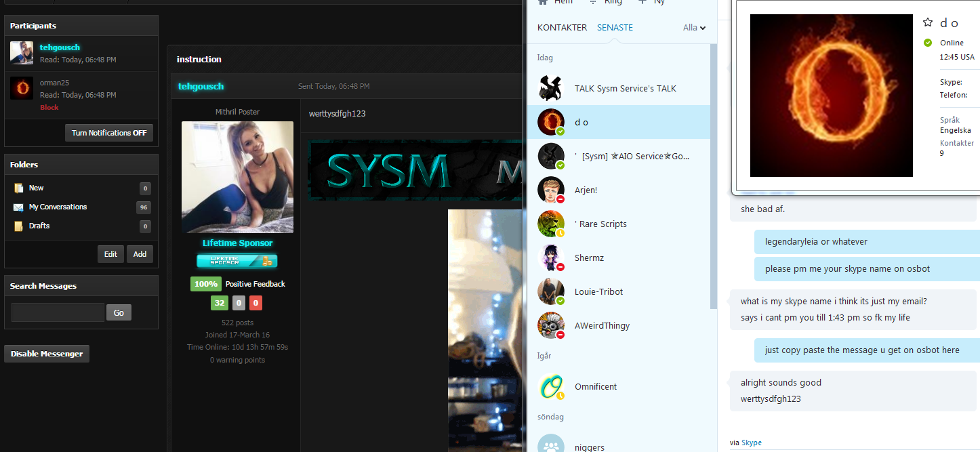Image resolution: width=980 pixels, height=452 pixels.
Task: Click the SYSM banner image in the message
Action: point(416,170)
